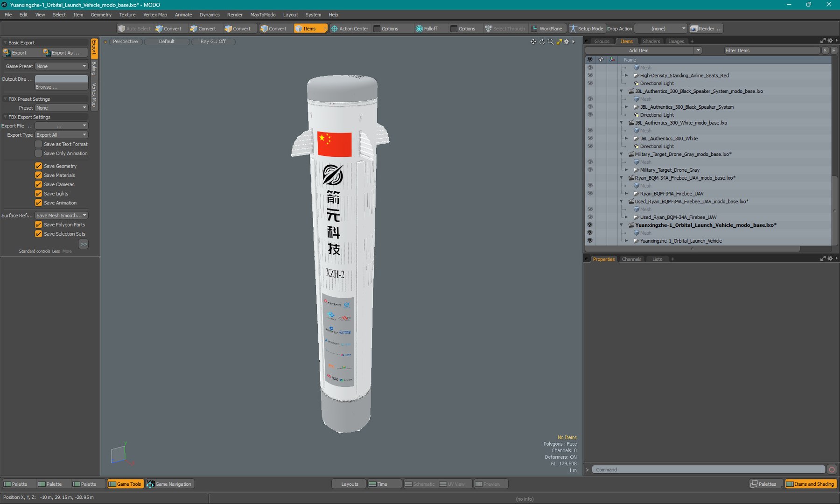The image size is (840, 504).
Task: Toggle Save Cameras checkbox
Action: tap(39, 184)
